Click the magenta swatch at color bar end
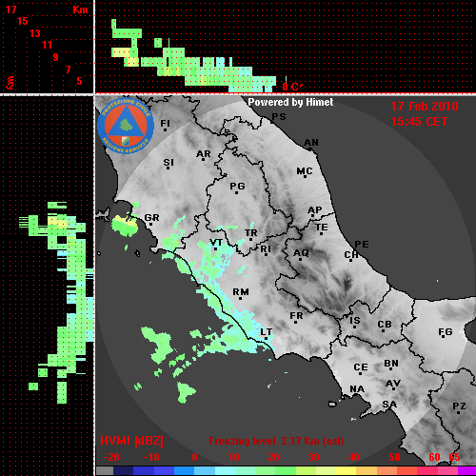This screenshot has width=476, height=476. click(x=467, y=470)
